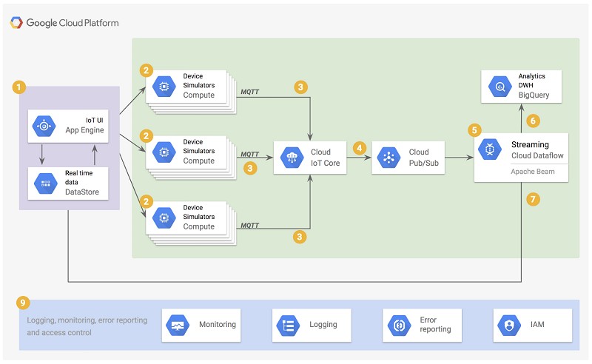Click the Cloud IoT Core icon
592x364 pixels.
[292, 158]
